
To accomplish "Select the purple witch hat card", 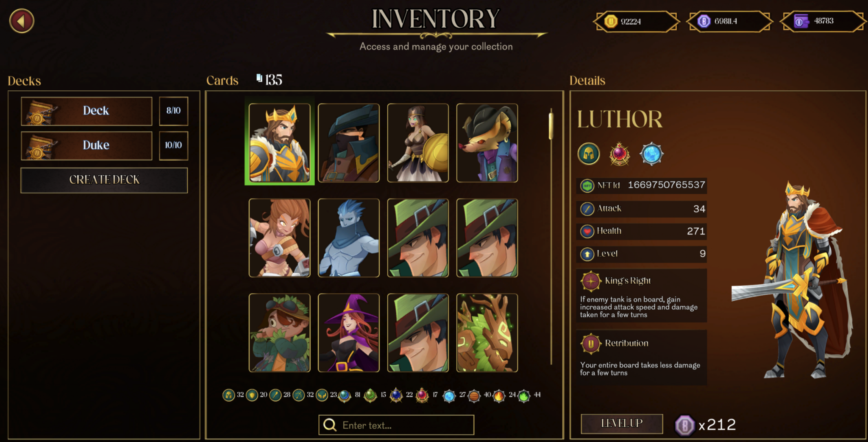I will coord(348,333).
